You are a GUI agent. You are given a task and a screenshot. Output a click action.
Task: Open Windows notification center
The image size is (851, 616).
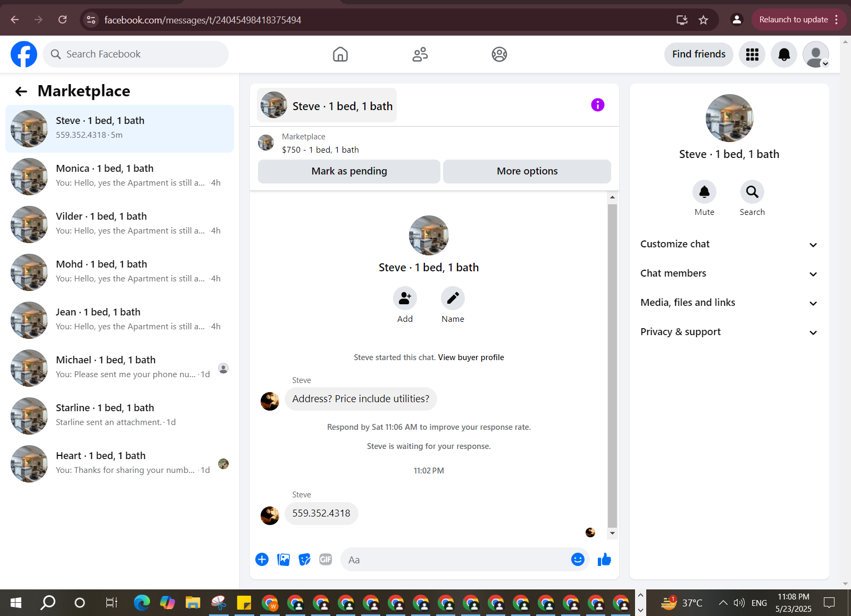(829, 603)
